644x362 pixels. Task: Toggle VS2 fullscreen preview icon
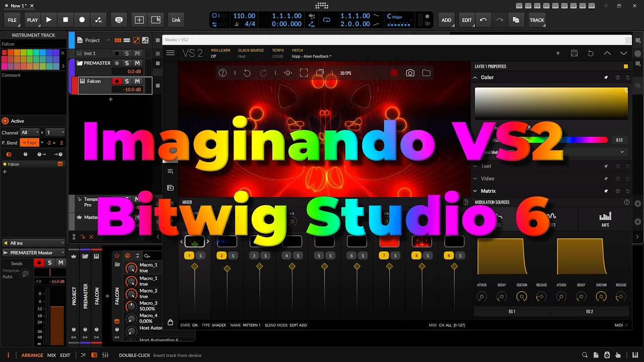tap(304, 73)
